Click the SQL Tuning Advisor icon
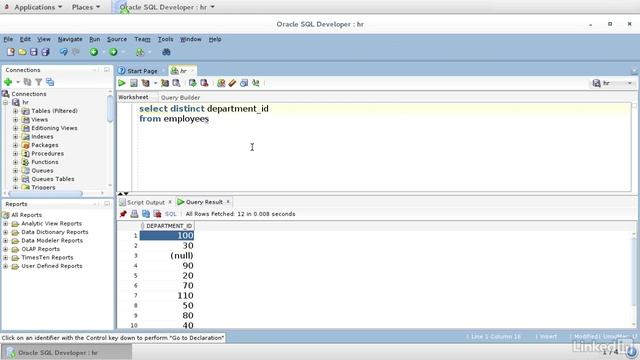640x360 pixels. click(176, 83)
